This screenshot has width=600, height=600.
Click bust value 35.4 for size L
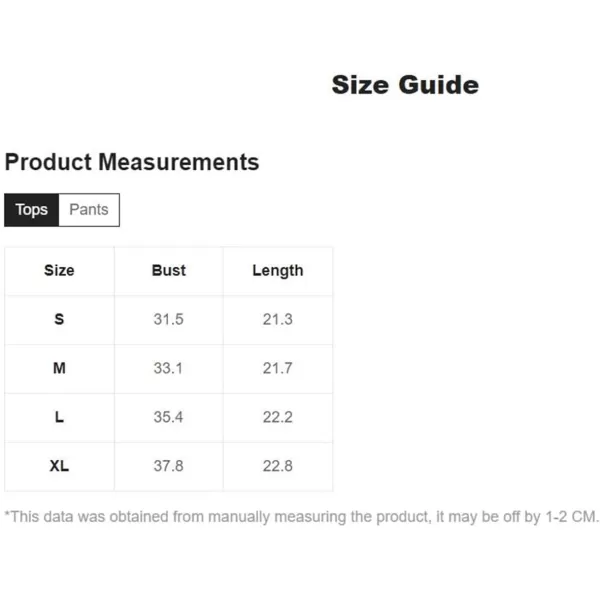click(168, 417)
